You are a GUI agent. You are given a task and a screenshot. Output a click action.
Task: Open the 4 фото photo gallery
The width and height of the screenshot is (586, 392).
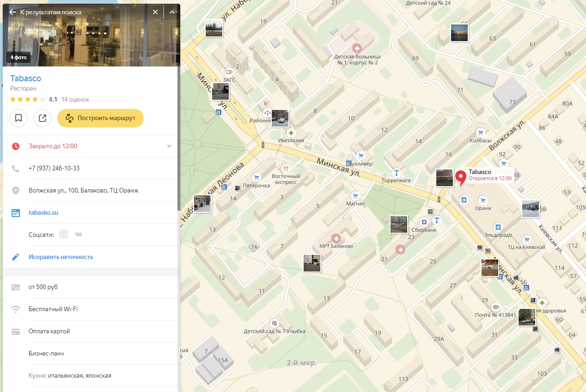[19, 58]
